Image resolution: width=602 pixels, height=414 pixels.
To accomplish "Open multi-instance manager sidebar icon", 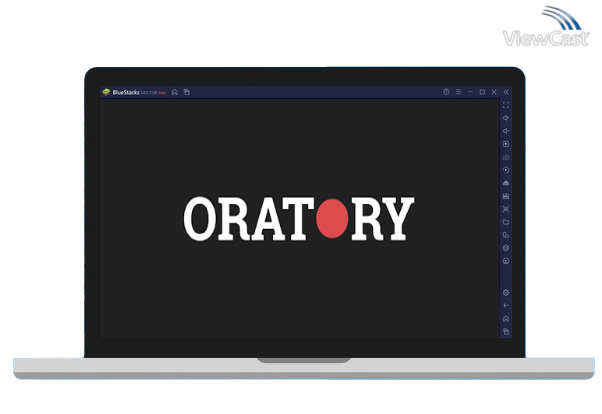I will click(x=506, y=235).
